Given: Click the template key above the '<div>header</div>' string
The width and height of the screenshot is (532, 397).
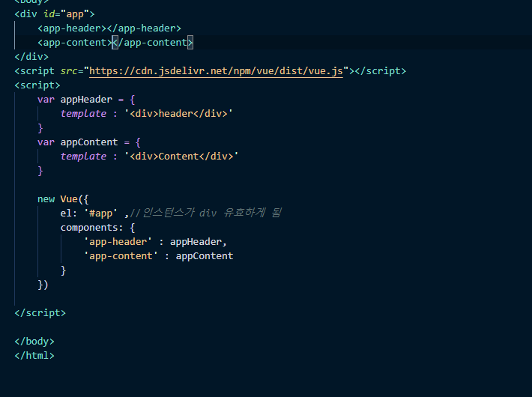Looking at the screenshot, I should tap(83, 114).
